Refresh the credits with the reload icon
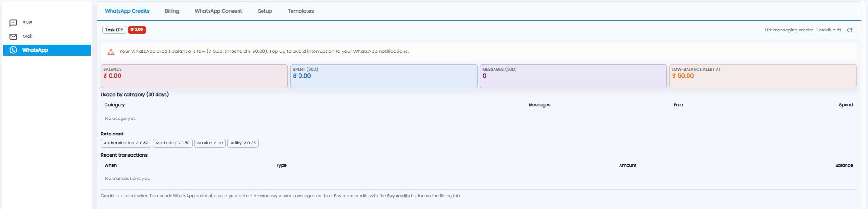Screen dimensions: 868x209 pos(850,30)
